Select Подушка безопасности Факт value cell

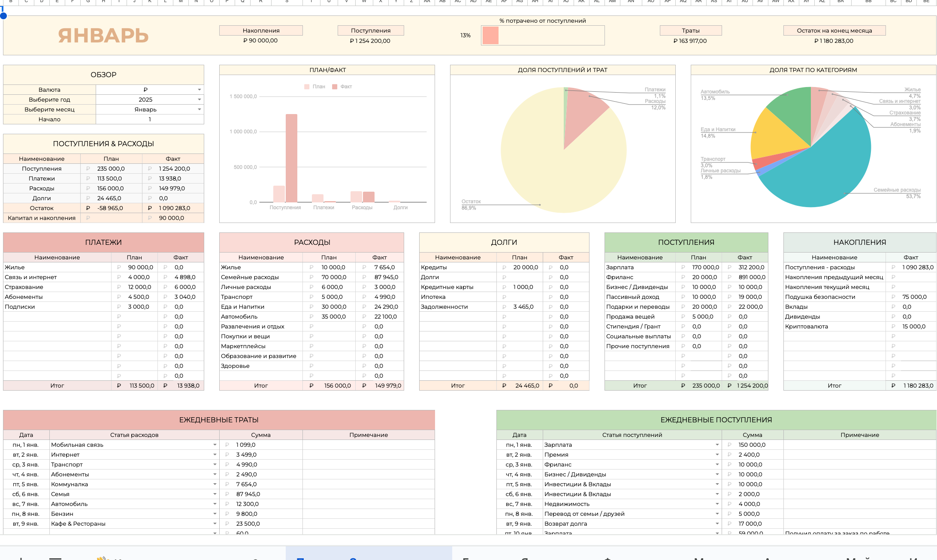pos(911,297)
